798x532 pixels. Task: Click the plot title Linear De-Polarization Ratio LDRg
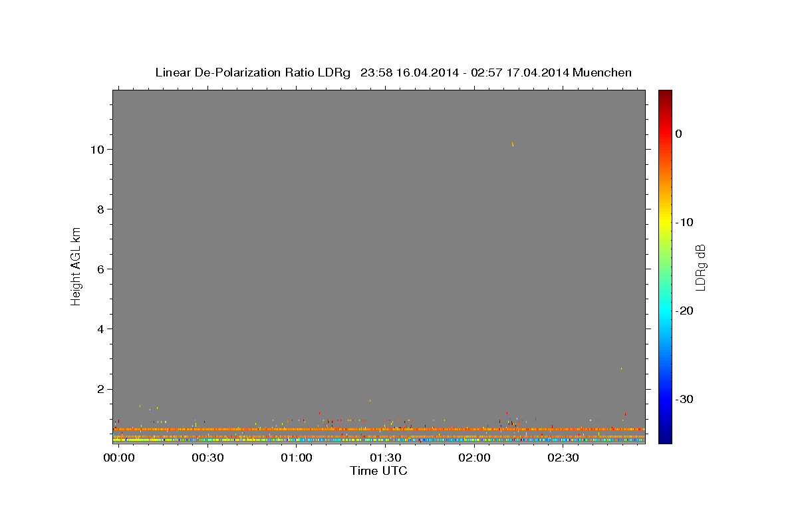coord(253,72)
